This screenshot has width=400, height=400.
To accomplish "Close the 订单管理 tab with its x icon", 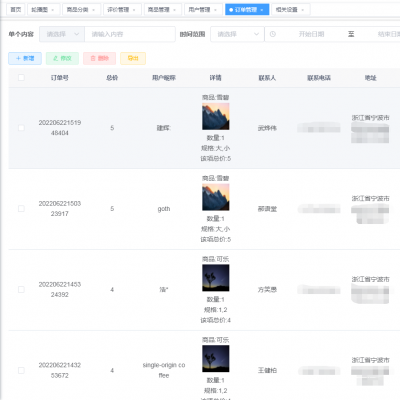I will (262, 10).
